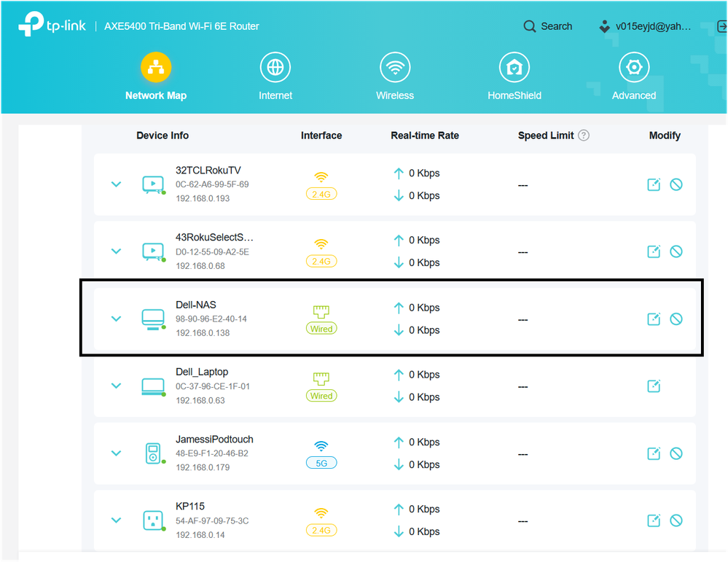Expand the JamessiPodtouch device row
The height and width of the screenshot is (562, 728).
[x=116, y=453]
